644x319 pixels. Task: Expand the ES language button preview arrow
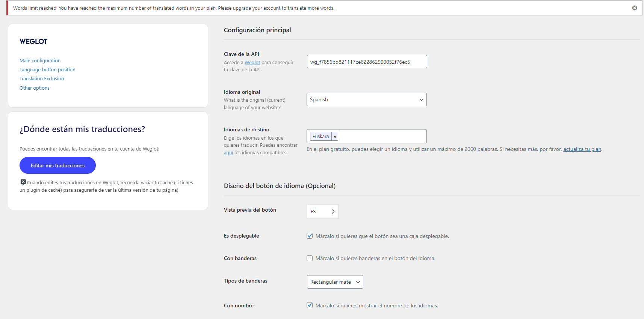[333, 212]
